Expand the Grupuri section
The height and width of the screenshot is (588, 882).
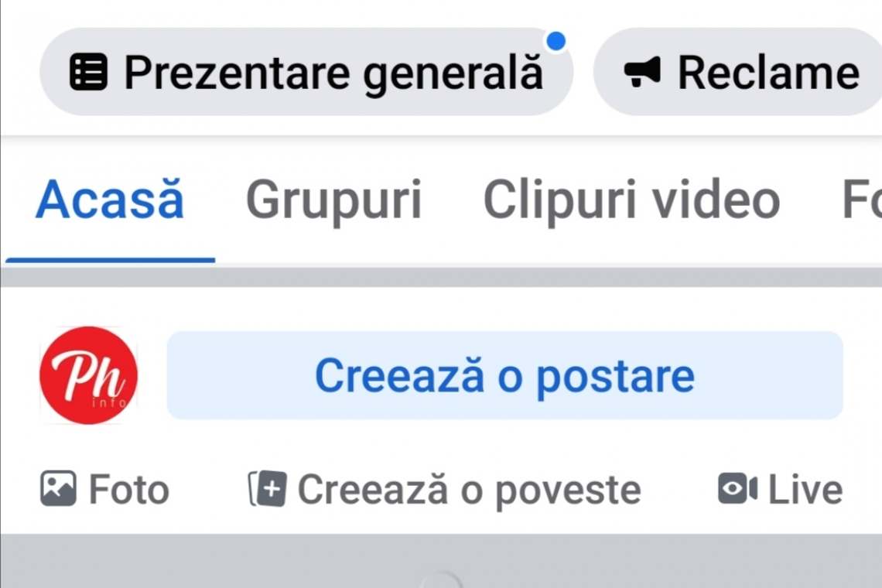click(333, 200)
